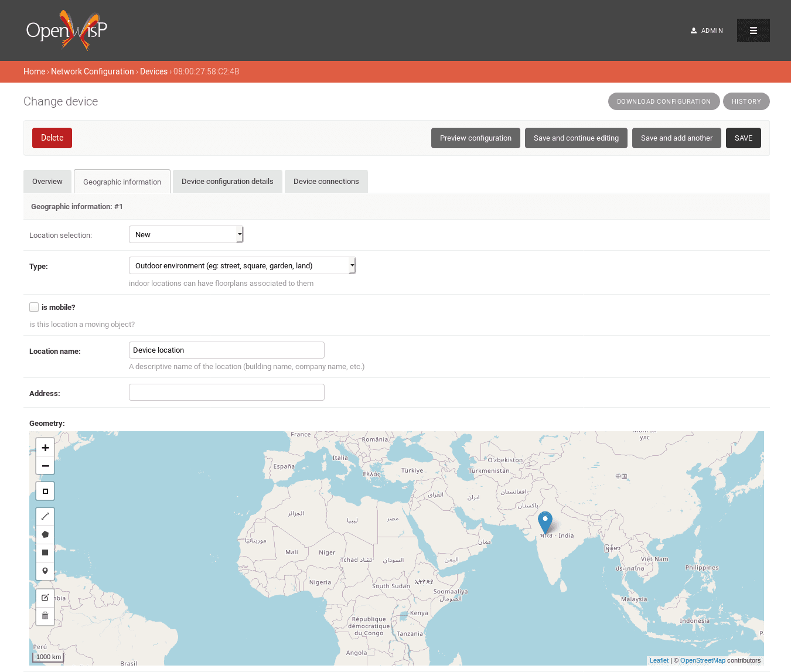Click the 'Angola' map label

(357, 653)
